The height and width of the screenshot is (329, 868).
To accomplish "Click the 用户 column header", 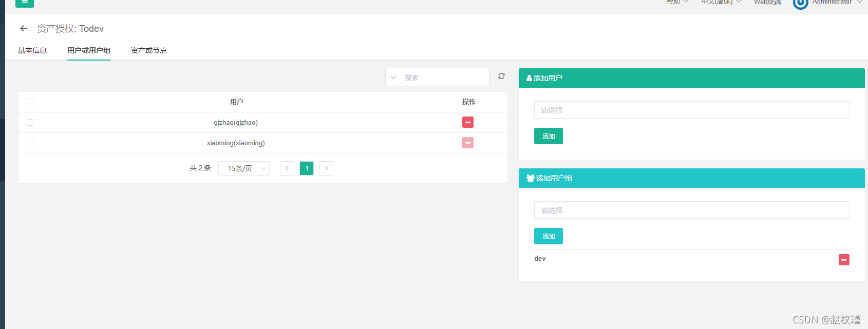I will pyautogui.click(x=237, y=102).
